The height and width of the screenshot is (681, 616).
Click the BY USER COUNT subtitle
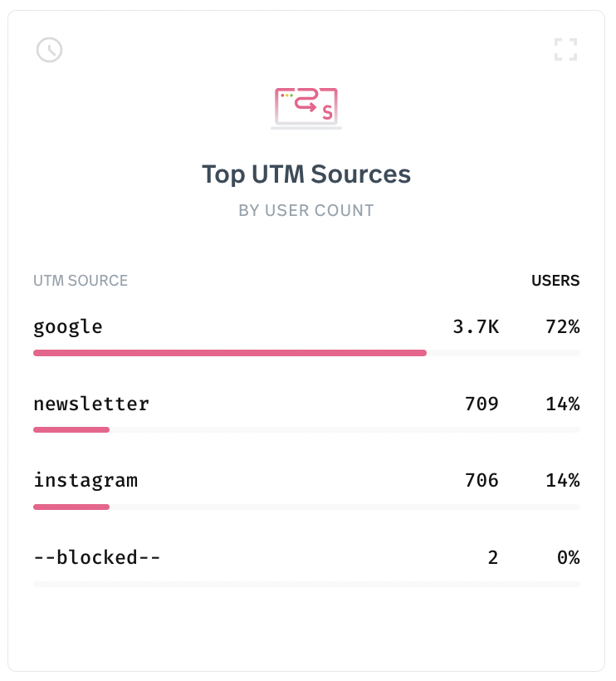click(x=306, y=211)
